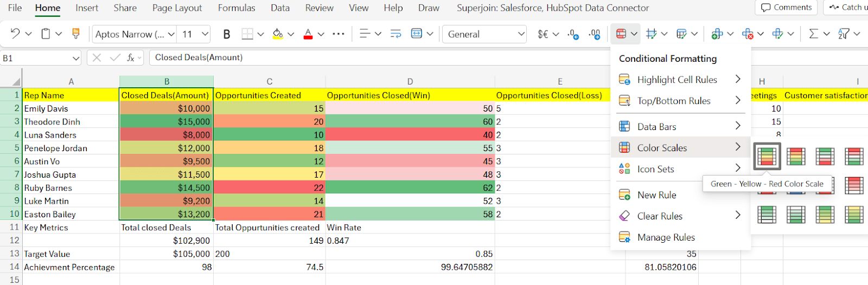Toggle Bold formatting
The height and width of the screenshot is (285, 868).
click(x=227, y=34)
